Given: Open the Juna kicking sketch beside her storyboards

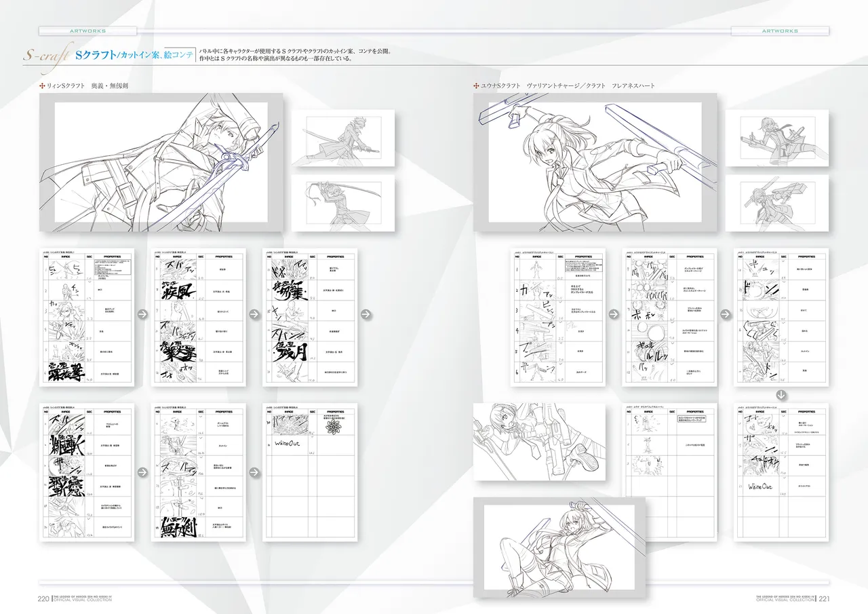Looking at the screenshot, I should click(539, 441).
